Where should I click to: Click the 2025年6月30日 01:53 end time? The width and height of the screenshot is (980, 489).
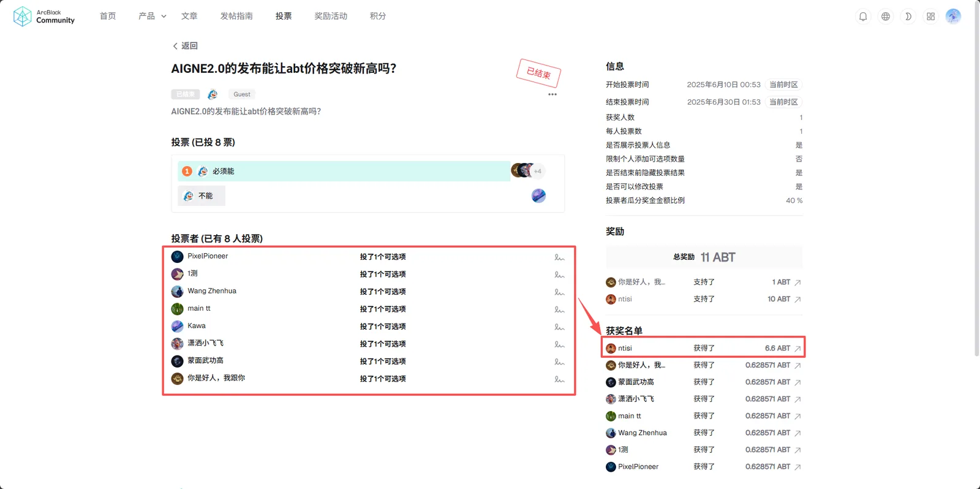tap(723, 102)
